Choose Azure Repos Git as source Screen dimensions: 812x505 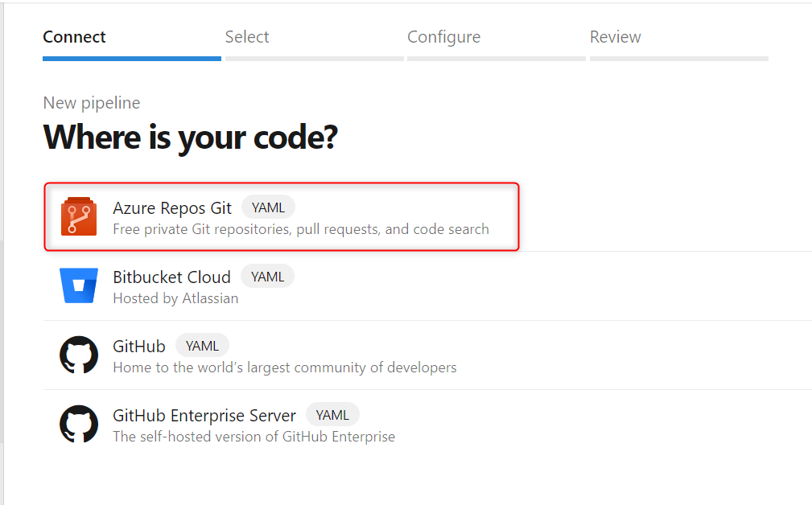(172, 207)
